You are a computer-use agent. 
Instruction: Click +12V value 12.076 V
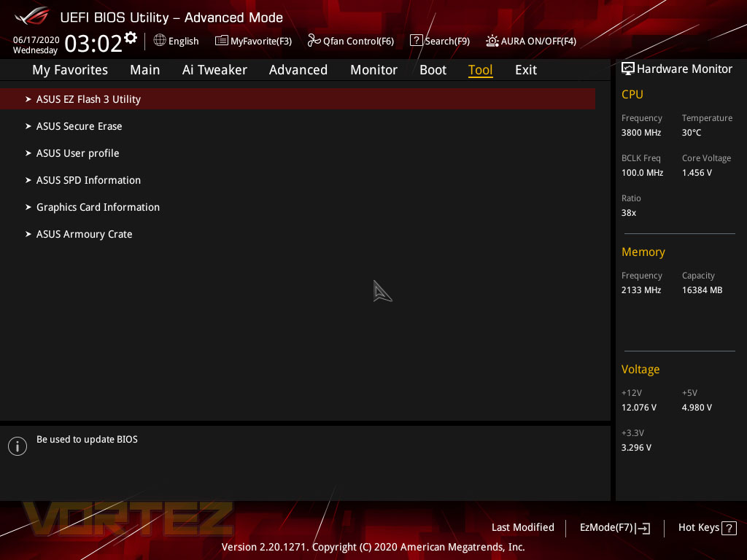(638, 408)
